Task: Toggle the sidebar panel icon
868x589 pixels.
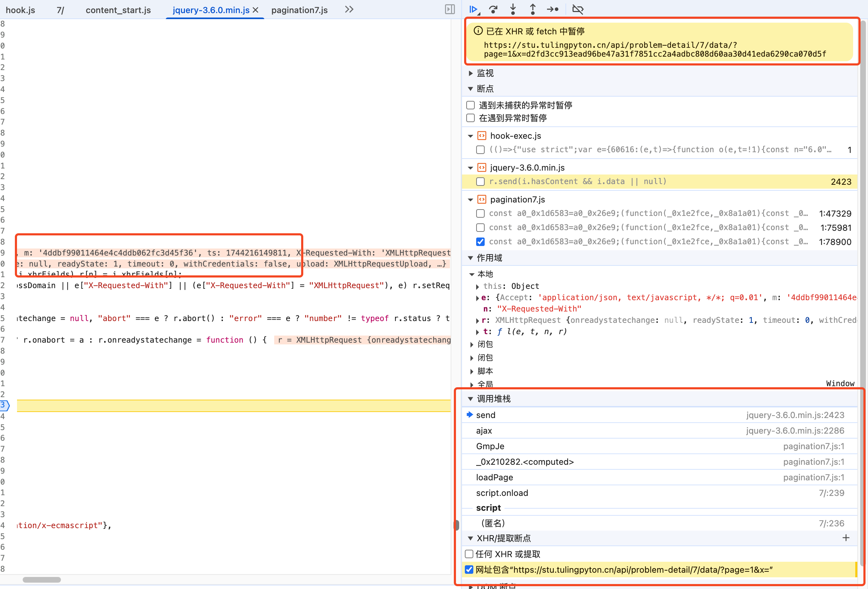Action: click(x=450, y=9)
